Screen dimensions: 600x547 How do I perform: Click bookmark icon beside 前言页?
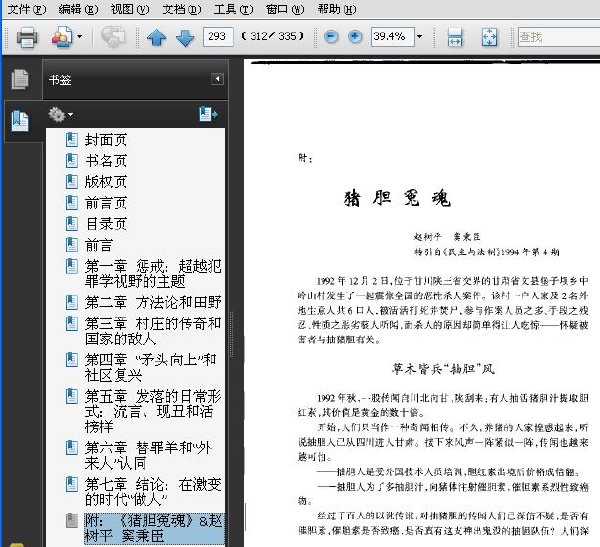pos(72,203)
